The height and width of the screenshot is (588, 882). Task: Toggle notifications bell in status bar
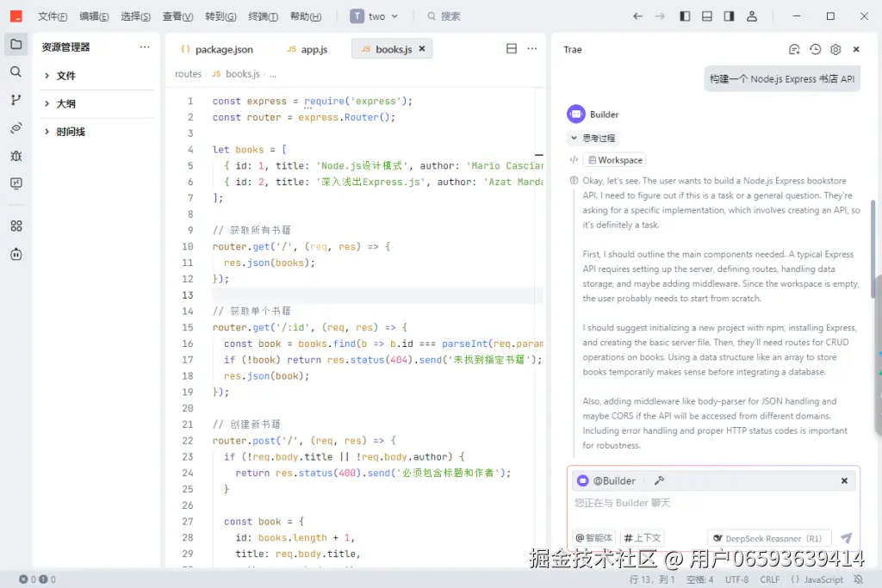click(859, 579)
